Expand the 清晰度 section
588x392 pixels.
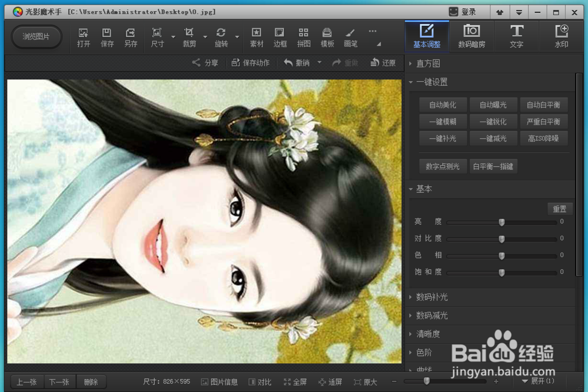427,334
